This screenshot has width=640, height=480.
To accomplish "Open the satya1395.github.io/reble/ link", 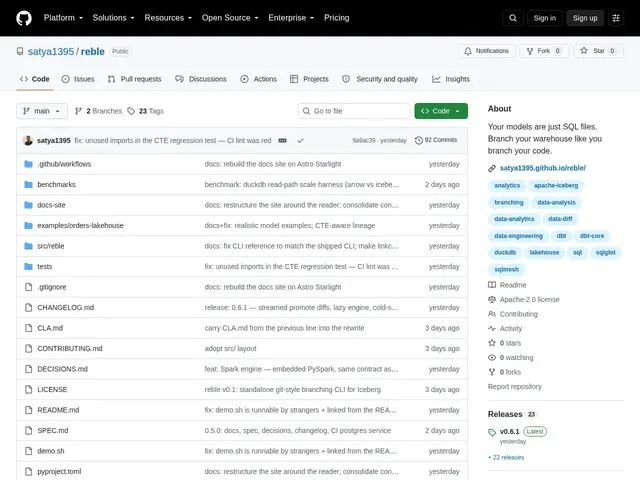I will pos(542,168).
